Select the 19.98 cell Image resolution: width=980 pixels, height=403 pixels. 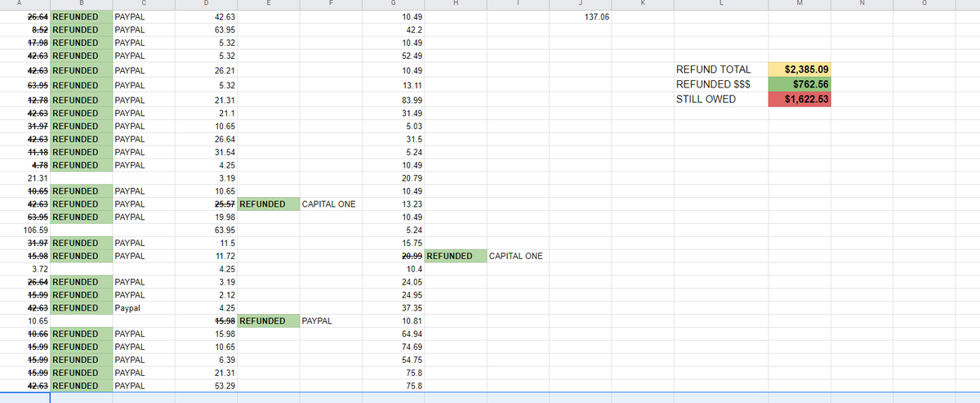206,217
